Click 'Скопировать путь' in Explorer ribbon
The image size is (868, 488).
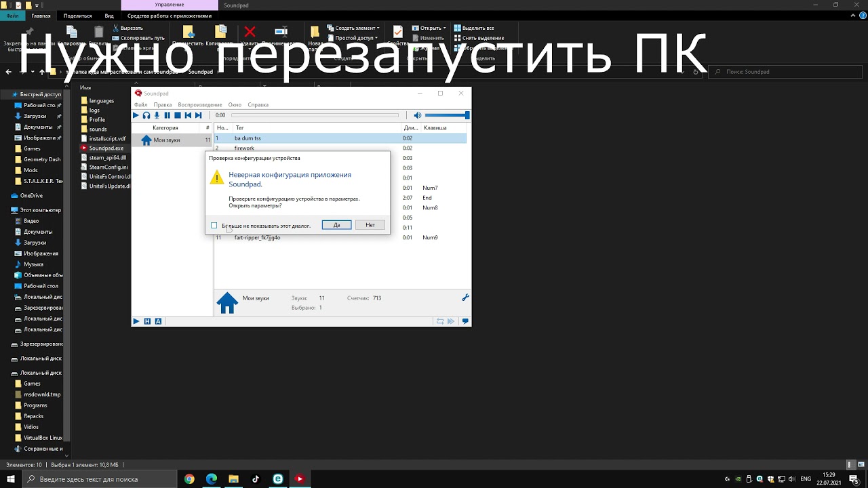pyautogui.click(x=138, y=38)
